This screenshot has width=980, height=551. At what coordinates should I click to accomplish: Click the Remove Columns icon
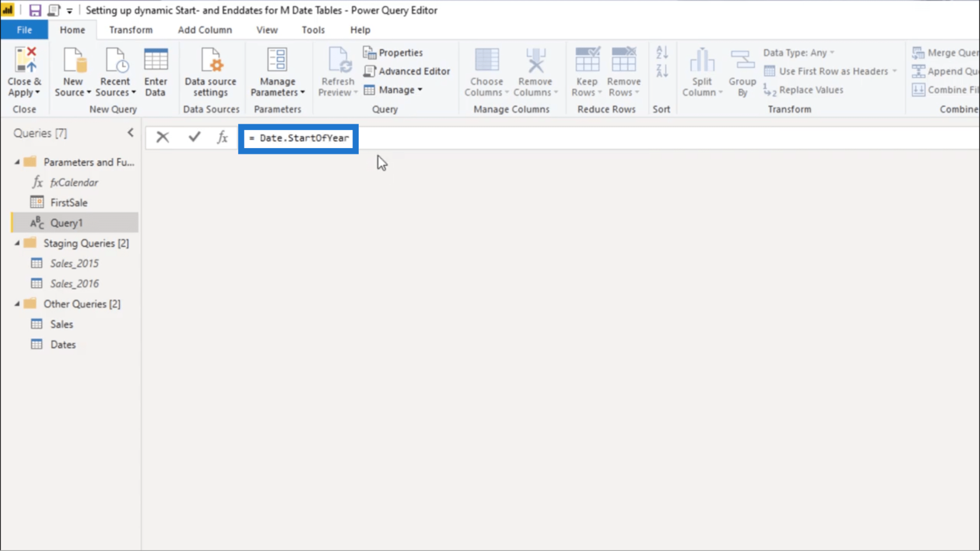coord(535,60)
